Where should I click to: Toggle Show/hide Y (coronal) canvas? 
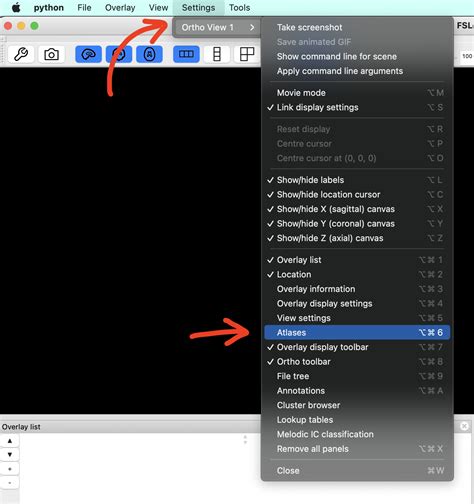357,224
